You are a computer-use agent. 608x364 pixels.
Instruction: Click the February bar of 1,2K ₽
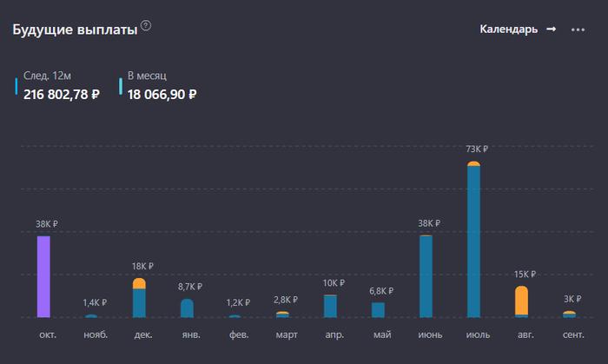(235, 316)
